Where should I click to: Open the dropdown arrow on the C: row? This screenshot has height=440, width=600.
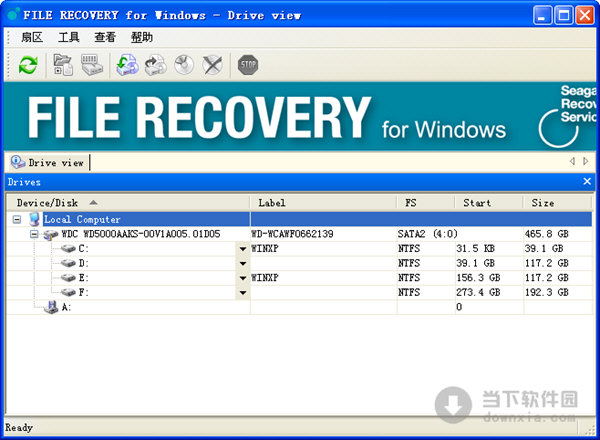(x=243, y=249)
